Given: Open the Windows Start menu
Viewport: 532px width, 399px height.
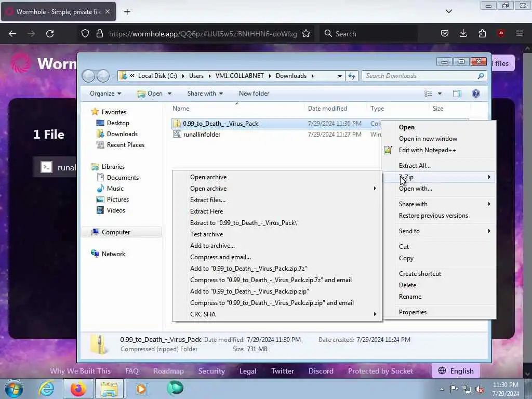Looking at the screenshot, I should (14, 389).
